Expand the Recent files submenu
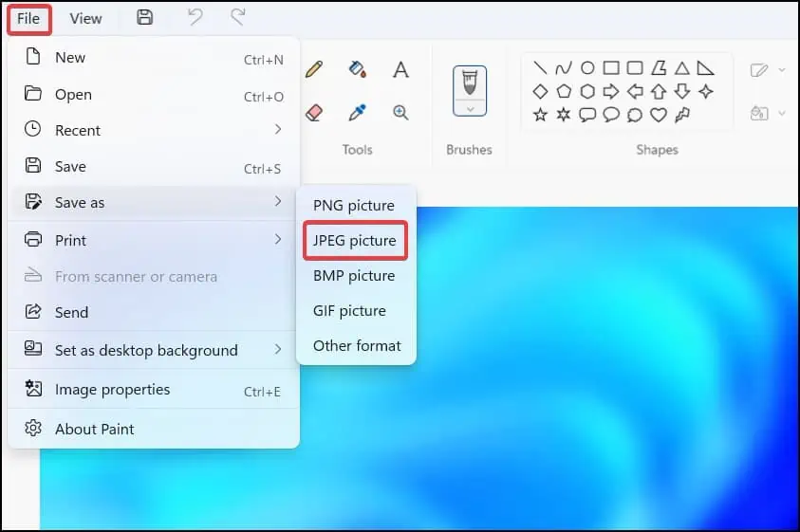This screenshot has height=532, width=800. pos(278,129)
